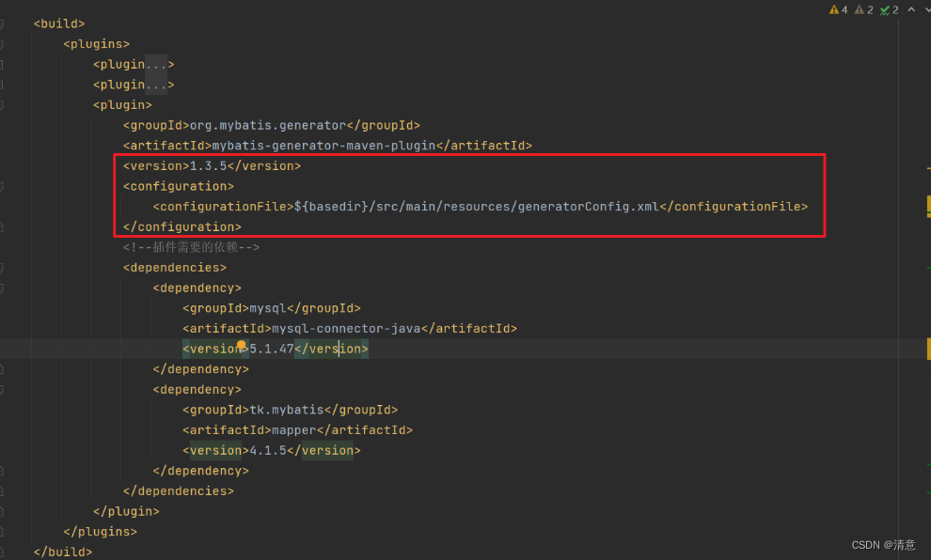Go to previous highlighted error arrow
Image resolution: width=931 pixels, height=560 pixels.
pyautogui.click(x=911, y=8)
